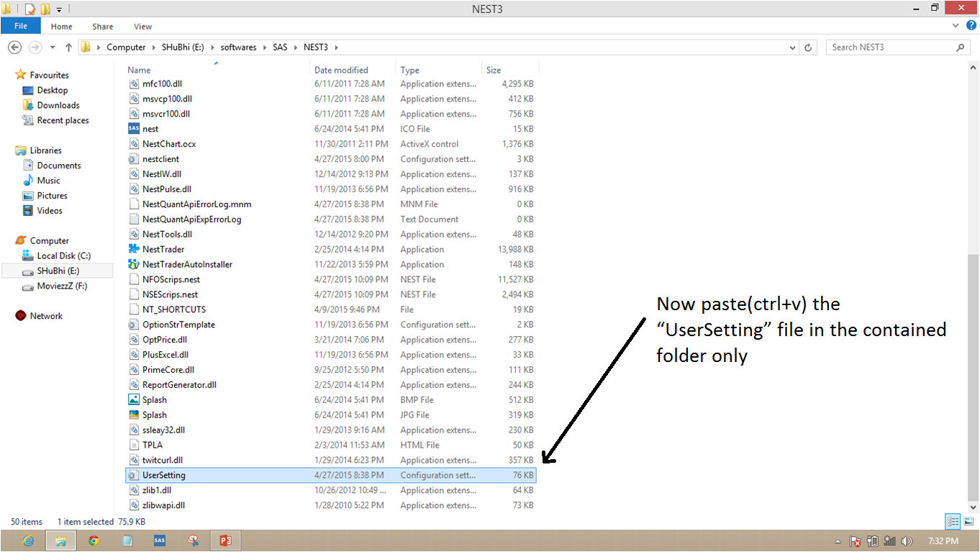Image resolution: width=980 pixels, height=552 pixels.
Task: Select NestQuantApiErrorLog.mnm file
Action: [x=196, y=204]
